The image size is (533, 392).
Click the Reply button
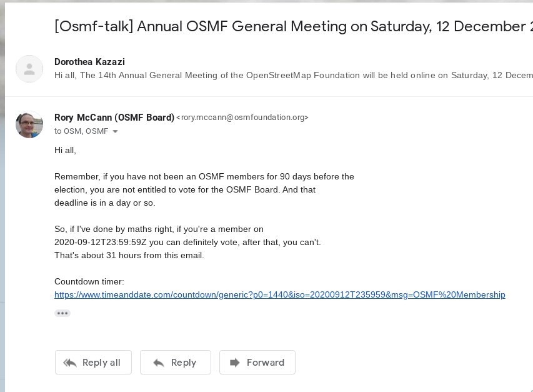[176, 363]
